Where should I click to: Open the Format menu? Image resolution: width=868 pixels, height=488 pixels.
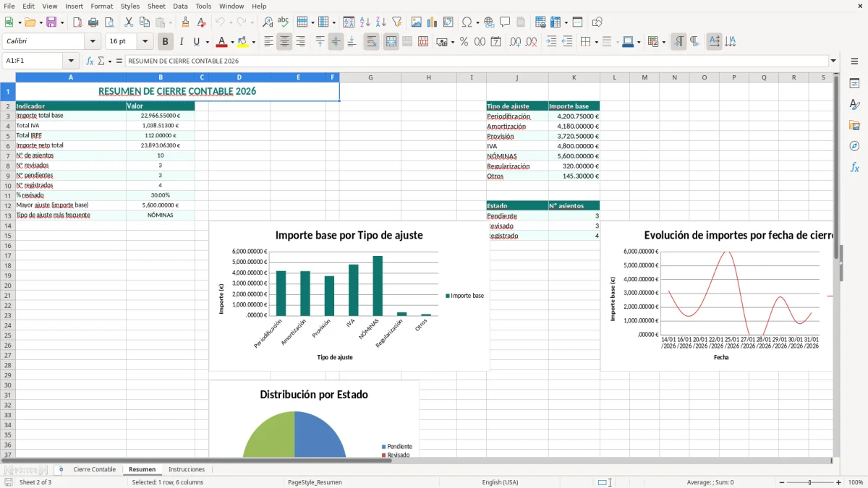101,6
